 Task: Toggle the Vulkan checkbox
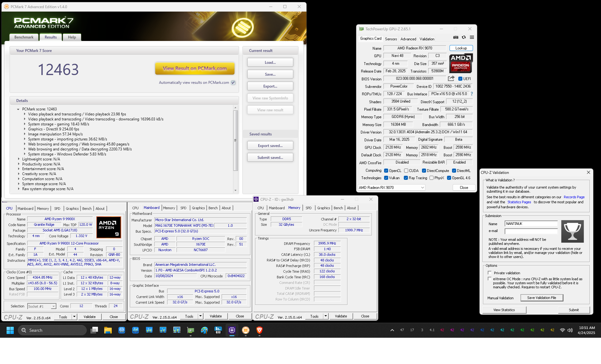(x=386, y=178)
